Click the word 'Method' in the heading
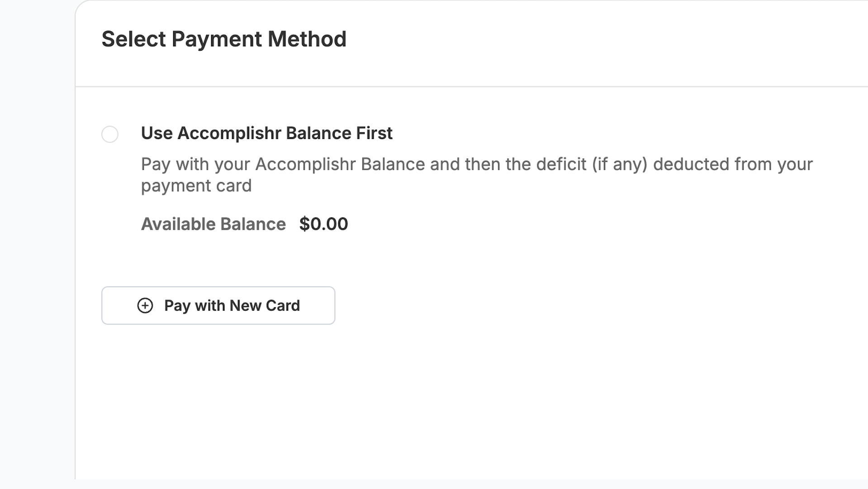Image resolution: width=868 pixels, height=489 pixels. [x=307, y=39]
